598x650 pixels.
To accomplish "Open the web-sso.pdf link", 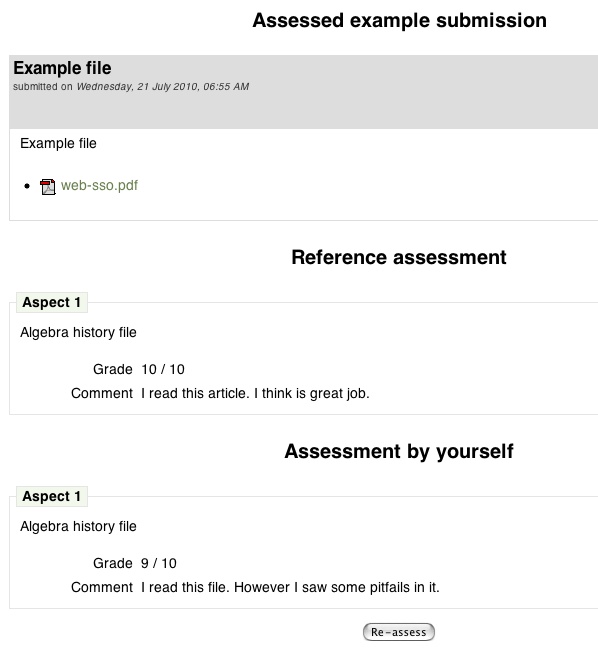I will [99, 185].
